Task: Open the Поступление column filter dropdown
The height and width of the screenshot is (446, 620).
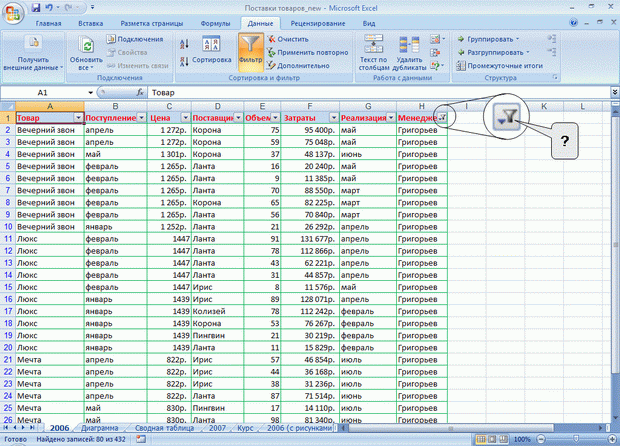Action: [142, 117]
